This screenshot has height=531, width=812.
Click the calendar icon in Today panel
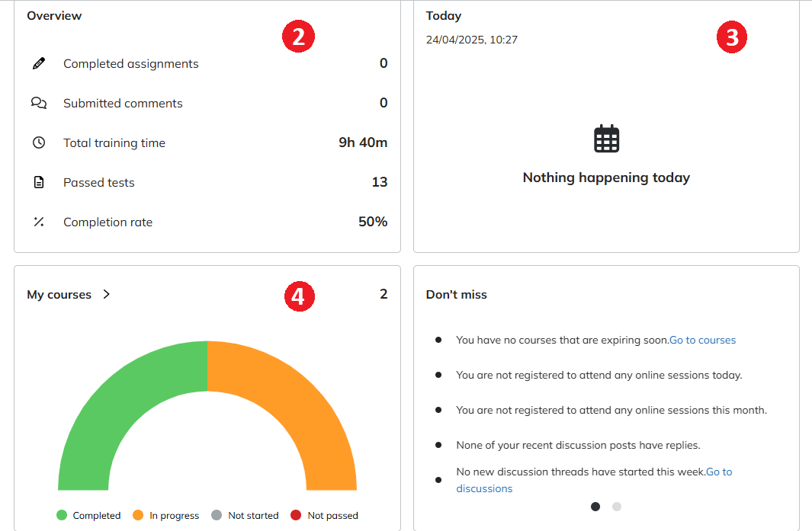click(606, 139)
